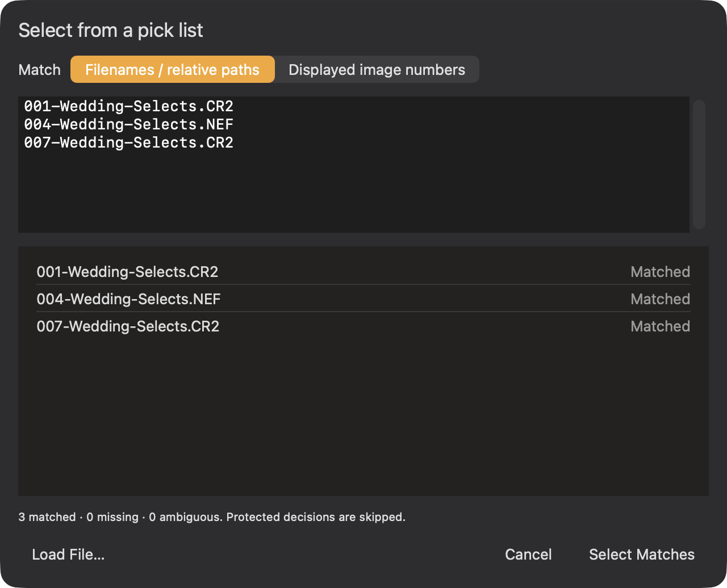This screenshot has width=727, height=588.
Task: Place cursor on 007-Wedding-Selects.CR2 line in editor
Action: [129, 142]
